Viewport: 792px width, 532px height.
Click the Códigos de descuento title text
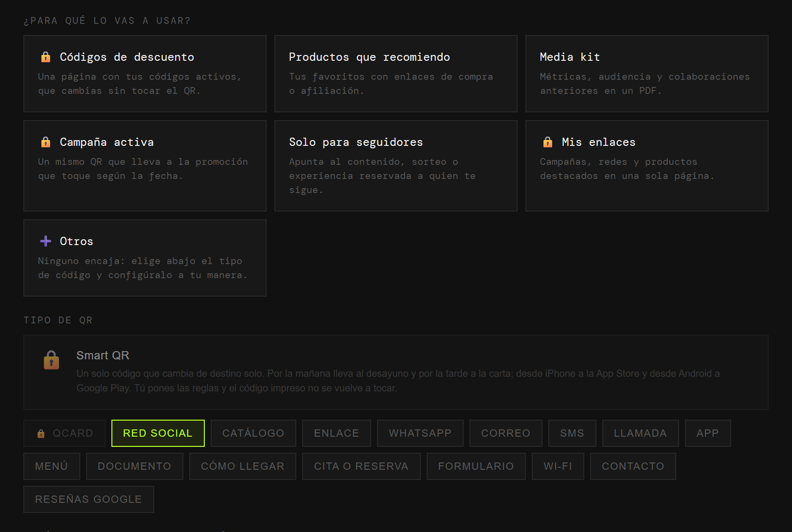click(x=127, y=57)
